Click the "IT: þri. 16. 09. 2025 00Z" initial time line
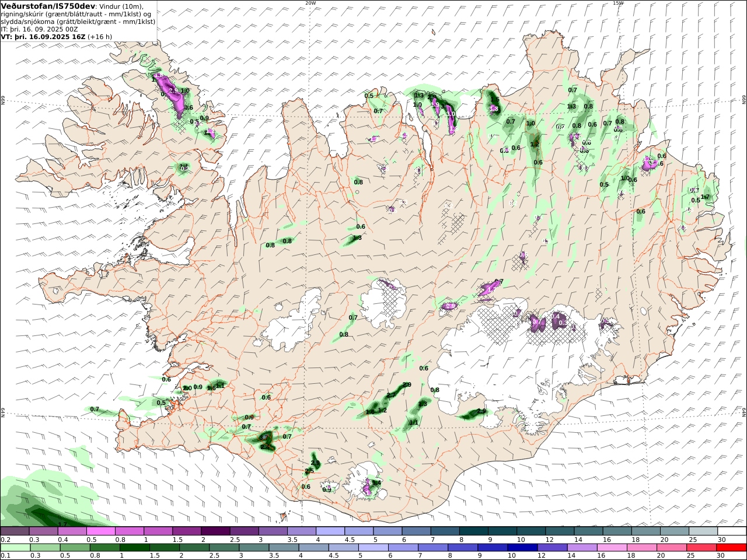The image size is (747, 560). point(40,29)
